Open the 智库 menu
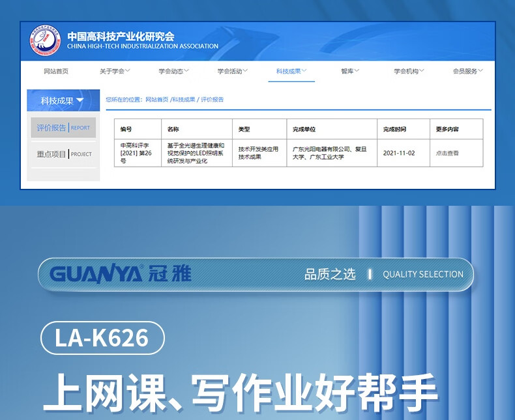Viewport: 515px width, 420px height. click(350, 71)
